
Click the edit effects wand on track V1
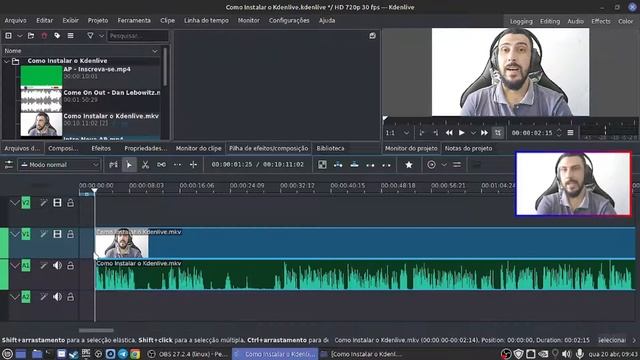click(x=43, y=234)
